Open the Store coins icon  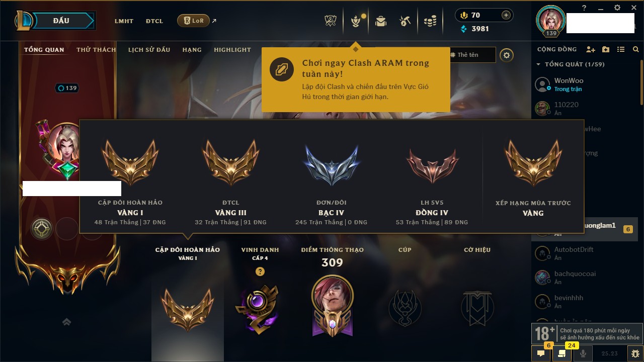pos(430,21)
